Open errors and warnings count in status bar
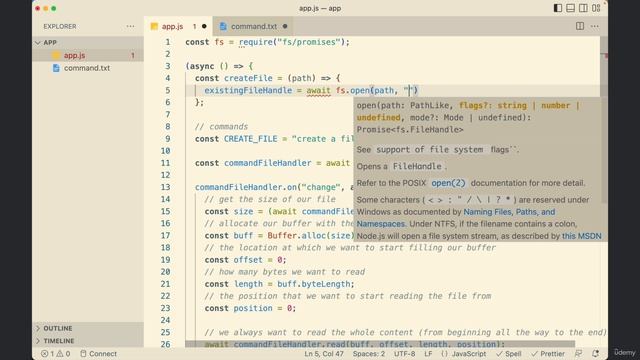Image resolution: width=640 pixels, height=360 pixels. pos(56,353)
